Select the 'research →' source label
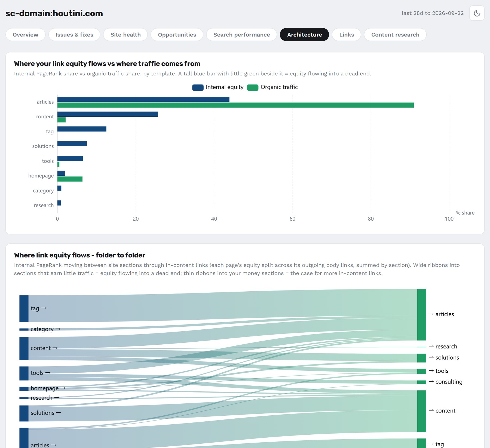This screenshot has height=448, width=490. [x=45, y=398]
